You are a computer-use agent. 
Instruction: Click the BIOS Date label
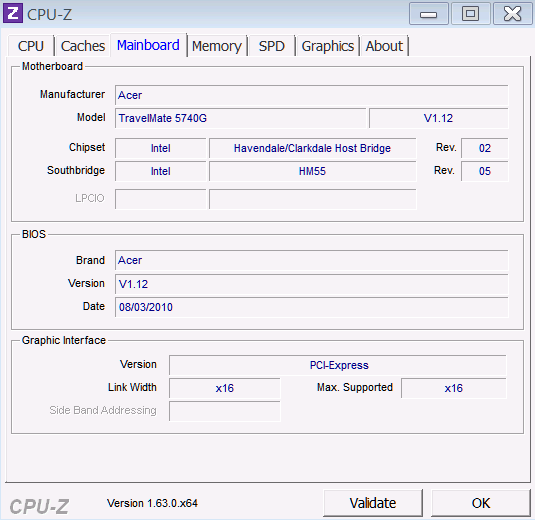click(94, 306)
